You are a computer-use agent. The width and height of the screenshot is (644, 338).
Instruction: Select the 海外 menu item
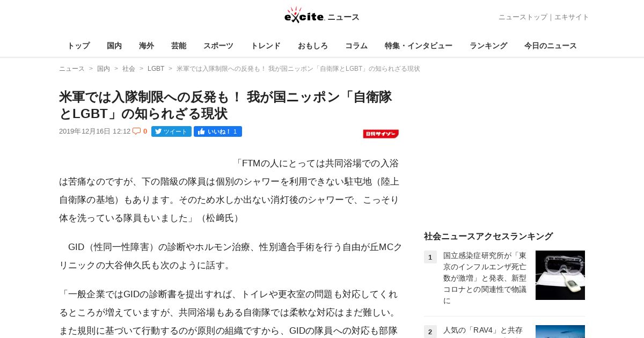click(x=147, y=46)
